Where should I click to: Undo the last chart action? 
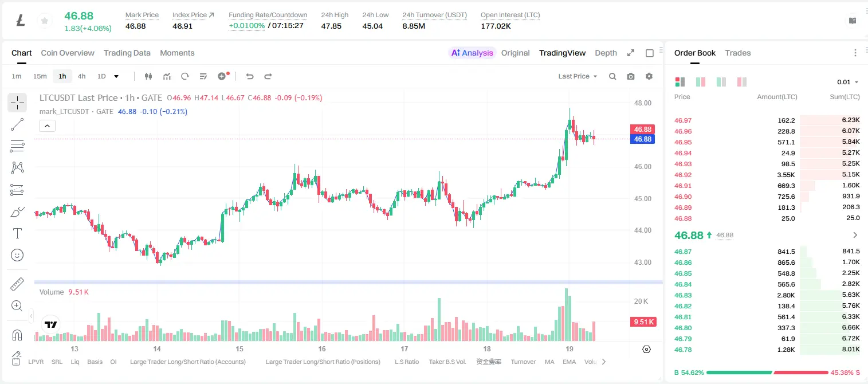point(250,76)
